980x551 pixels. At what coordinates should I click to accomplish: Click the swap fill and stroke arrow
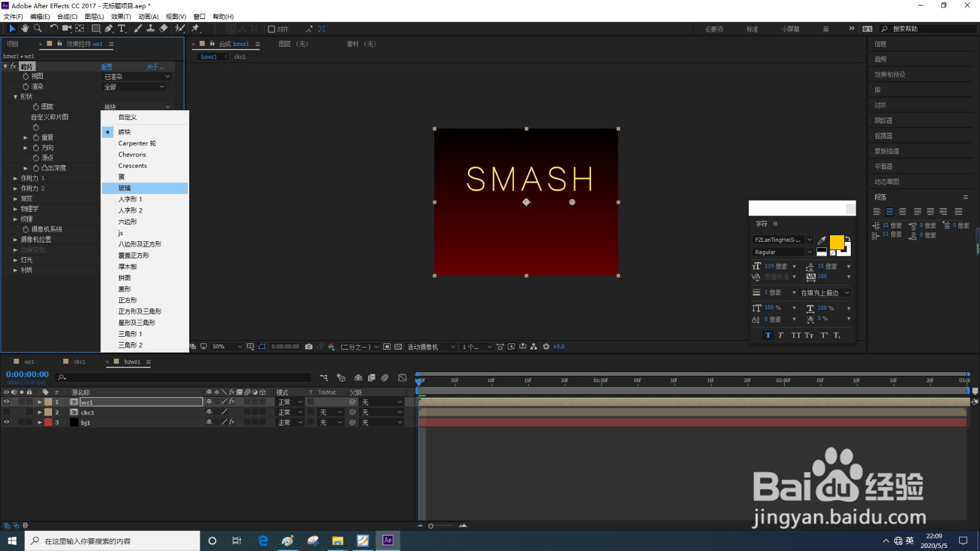point(848,239)
